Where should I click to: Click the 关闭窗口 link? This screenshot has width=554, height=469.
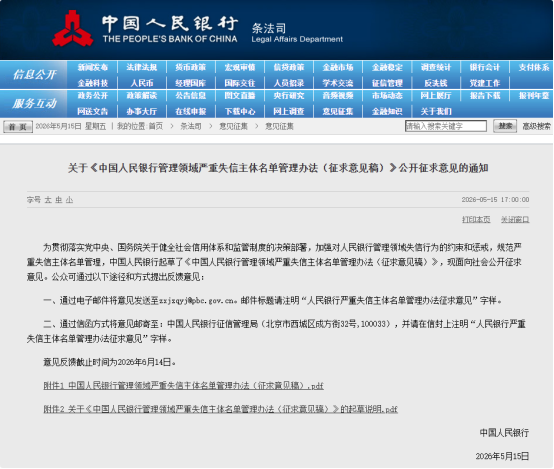[515, 219]
